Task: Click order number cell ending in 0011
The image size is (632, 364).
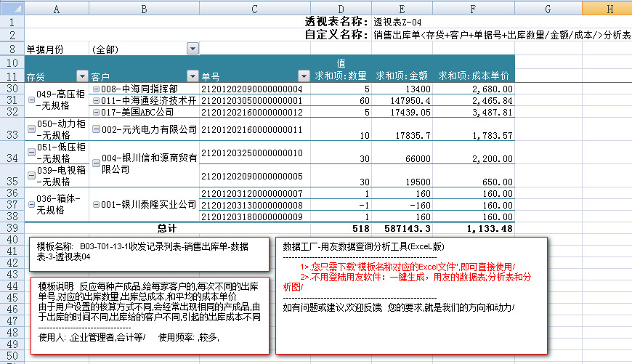Action: coord(251,130)
